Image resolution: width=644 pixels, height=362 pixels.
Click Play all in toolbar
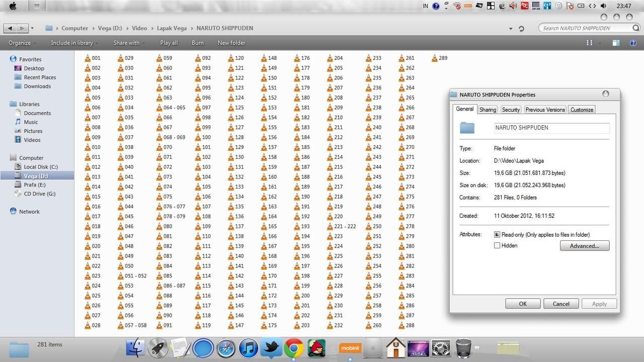point(169,43)
